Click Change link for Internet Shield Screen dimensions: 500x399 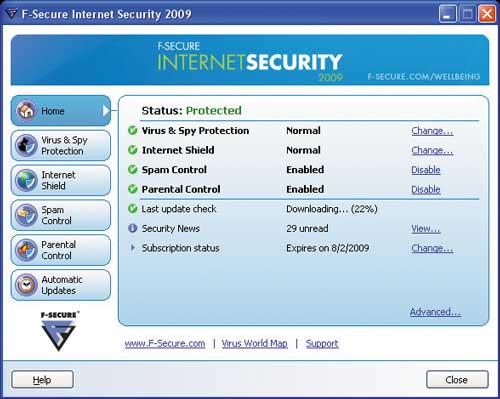coord(432,150)
